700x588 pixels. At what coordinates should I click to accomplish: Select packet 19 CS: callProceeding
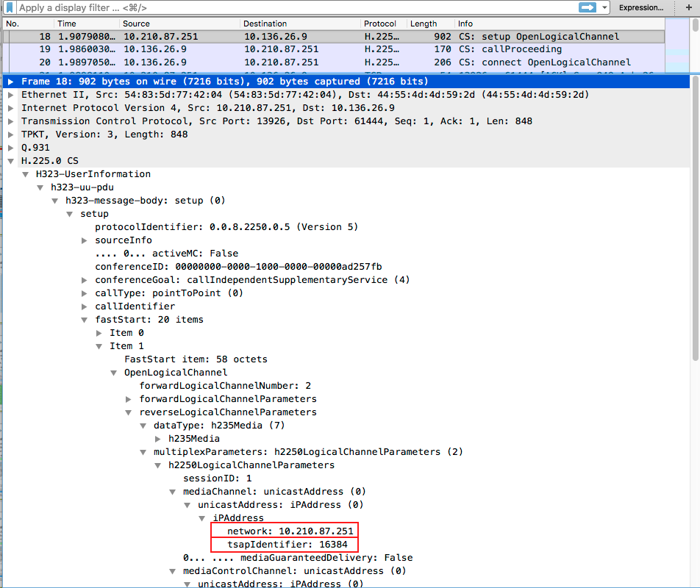[x=334, y=49]
